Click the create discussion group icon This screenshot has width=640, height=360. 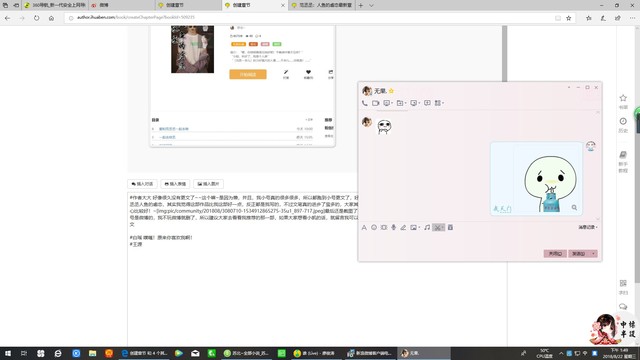pyautogui.click(x=427, y=103)
